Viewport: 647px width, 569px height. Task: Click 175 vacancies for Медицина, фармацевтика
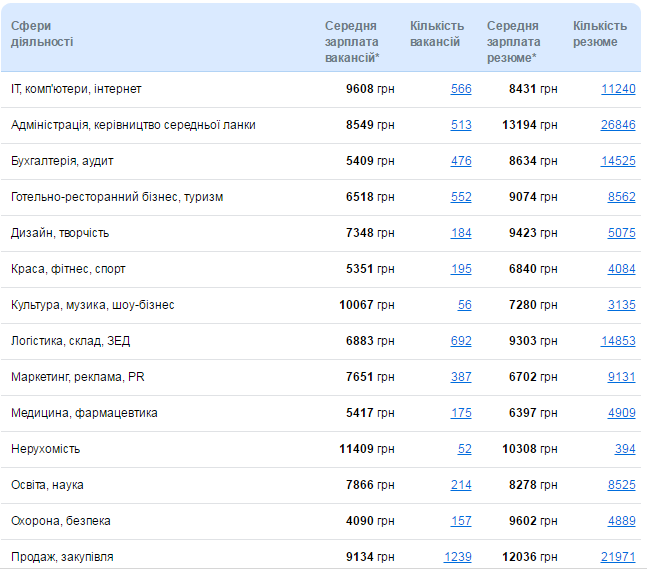coord(461,413)
